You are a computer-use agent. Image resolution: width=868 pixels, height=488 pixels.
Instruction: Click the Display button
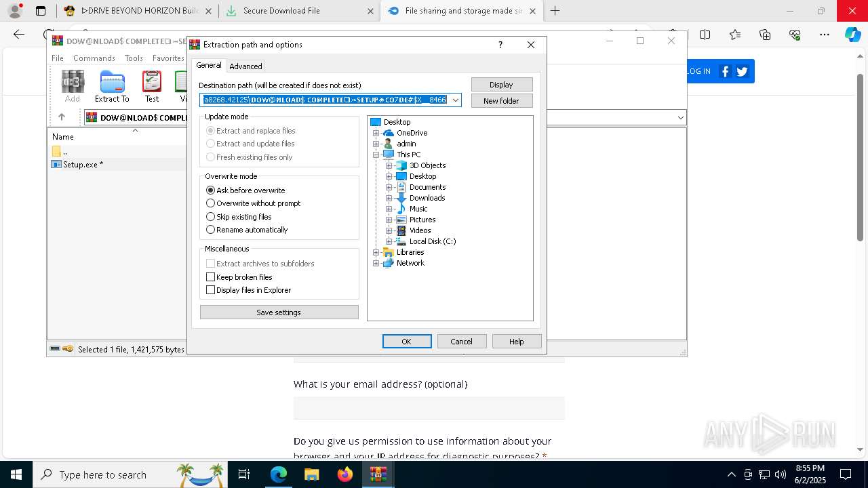click(x=502, y=85)
